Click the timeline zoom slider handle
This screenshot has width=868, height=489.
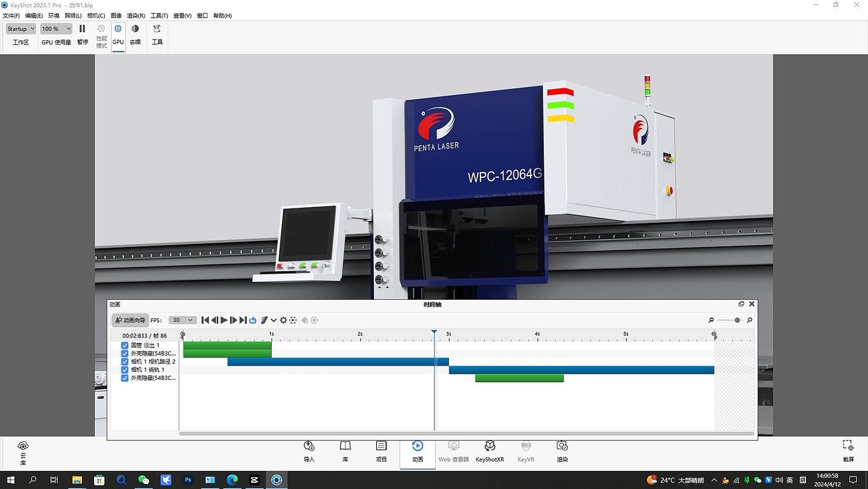click(x=737, y=320)
